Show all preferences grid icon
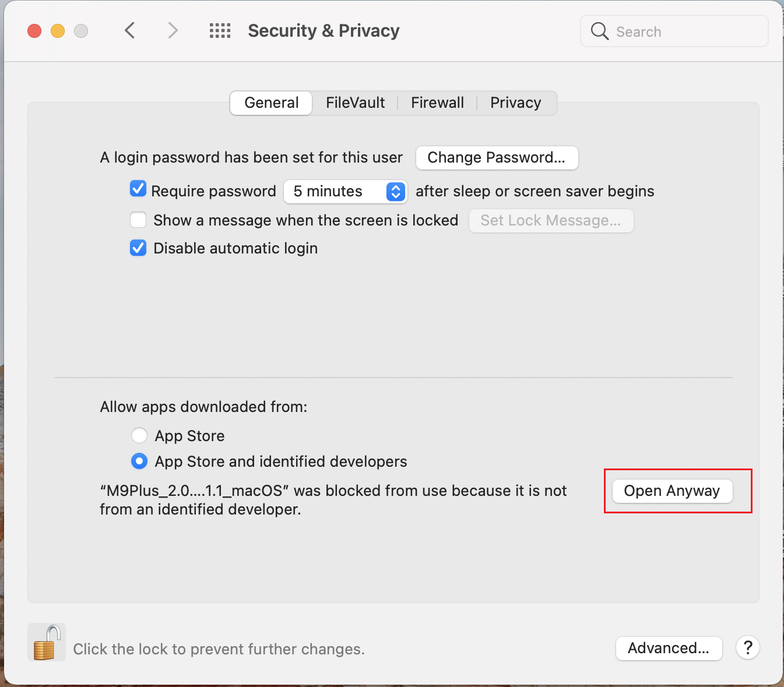Screen dimensions: 784x687 [220, 31]
